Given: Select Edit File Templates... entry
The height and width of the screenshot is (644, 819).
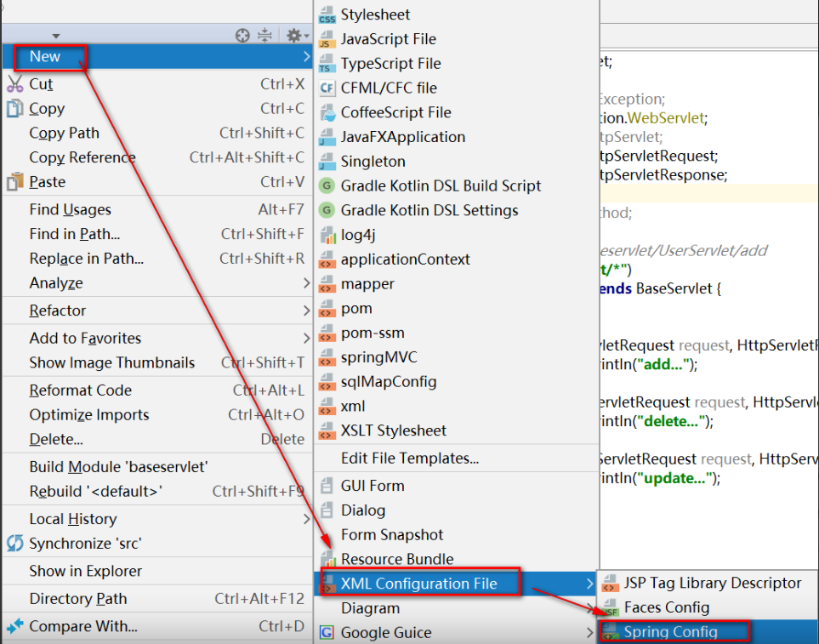Looking at the screenshot, I should tap(456, 458).
